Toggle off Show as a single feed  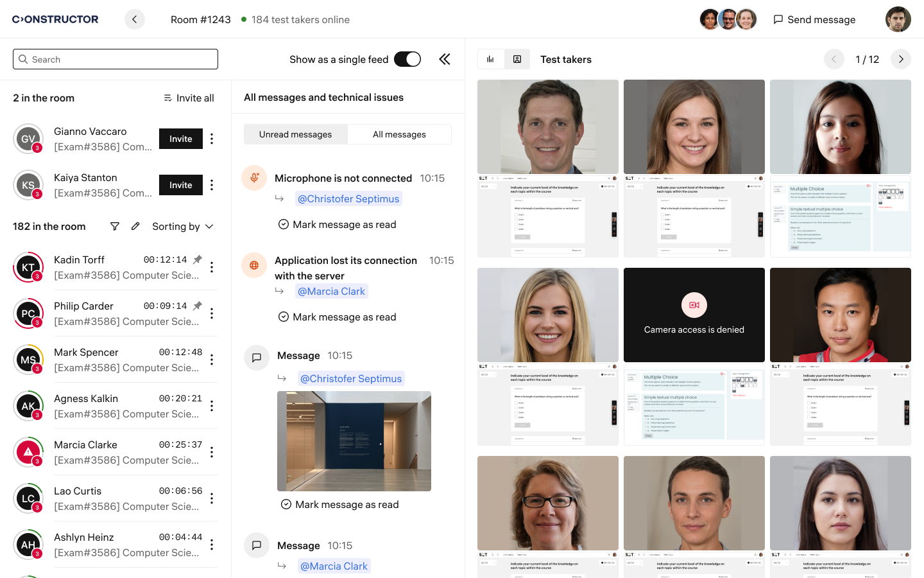coord(407,59)
